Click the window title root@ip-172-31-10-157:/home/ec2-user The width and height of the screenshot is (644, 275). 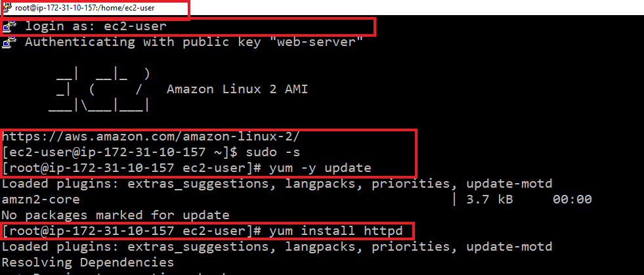click(x=85, y=9)
